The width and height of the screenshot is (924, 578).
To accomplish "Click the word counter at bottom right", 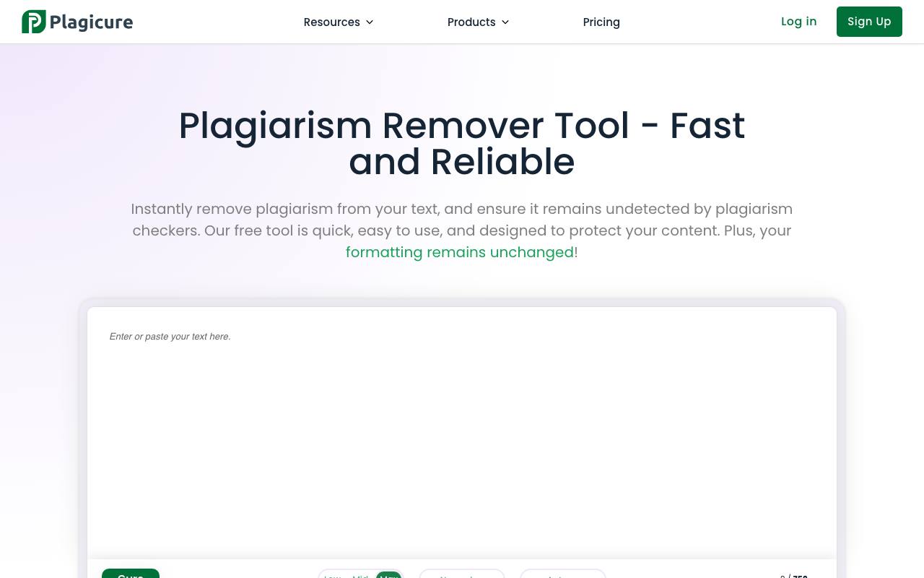I will tap(794, 576).
